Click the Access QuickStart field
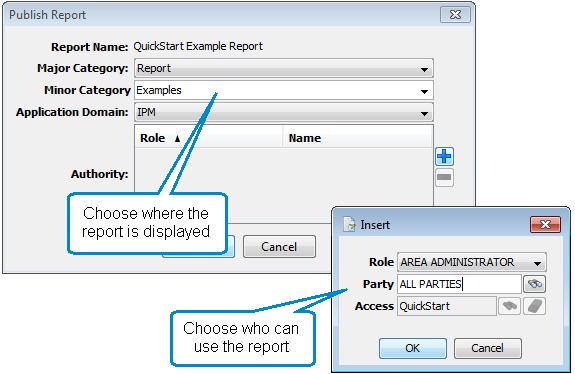The height and width of the screenshot is (374, 575). [447, 306]
